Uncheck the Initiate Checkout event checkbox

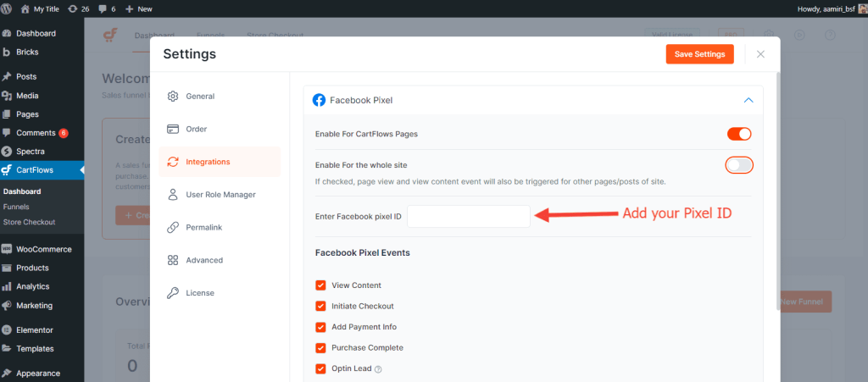coord(320,306)
